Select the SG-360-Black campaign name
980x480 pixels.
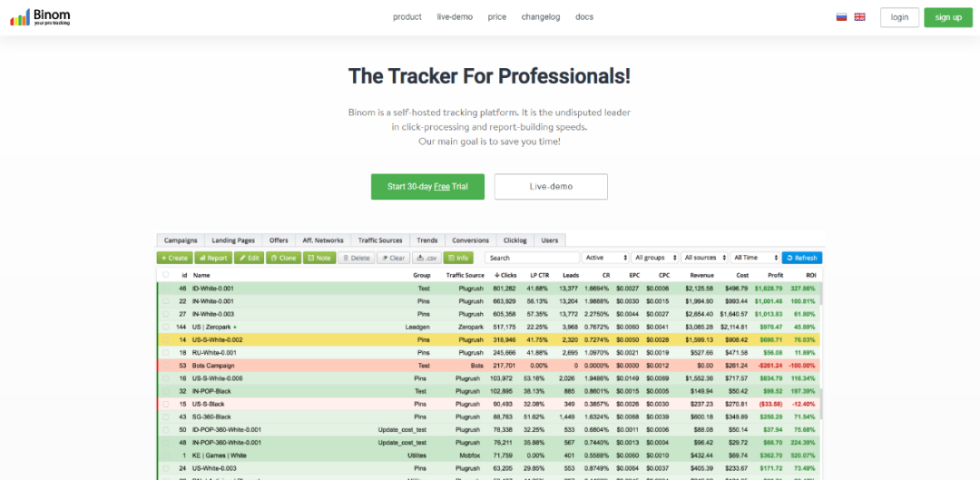211,416
